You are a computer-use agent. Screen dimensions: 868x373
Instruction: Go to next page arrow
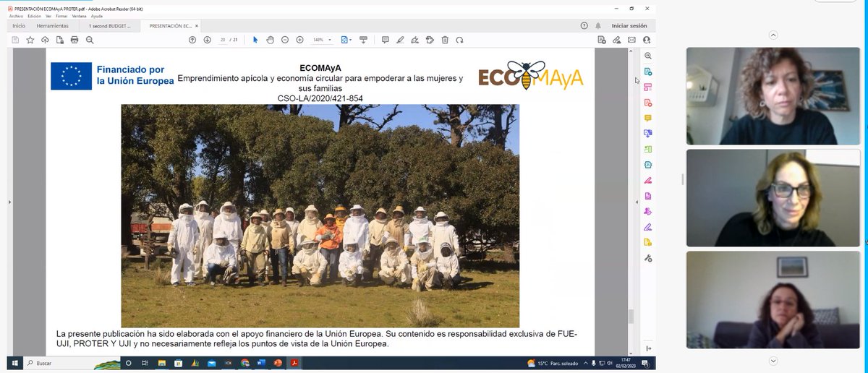207,40
